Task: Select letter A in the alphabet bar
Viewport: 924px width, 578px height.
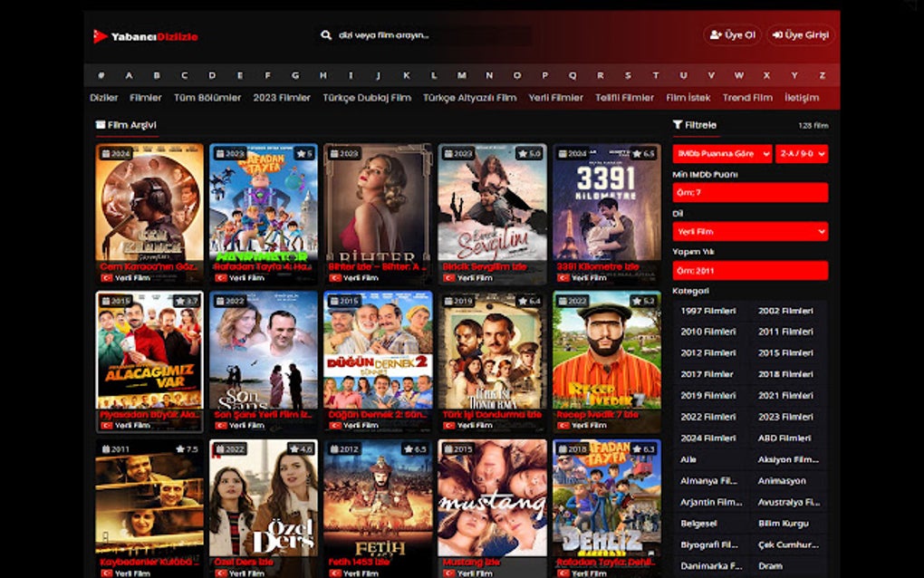Action: coord(129,75)
